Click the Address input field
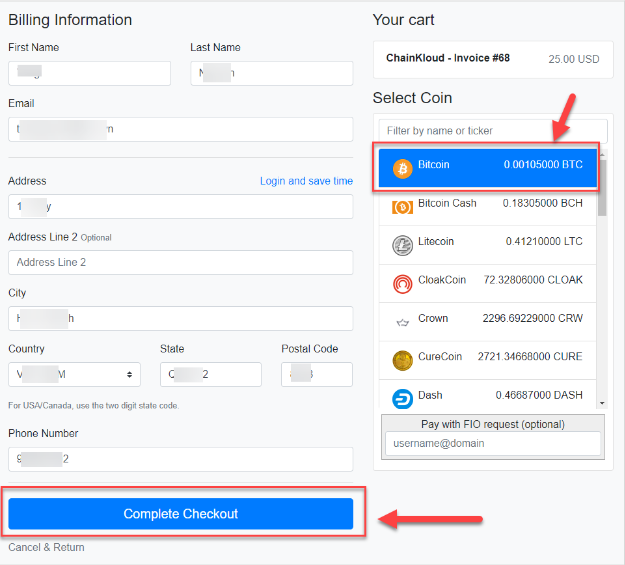625x565 pixels. [x=181, y=207]
